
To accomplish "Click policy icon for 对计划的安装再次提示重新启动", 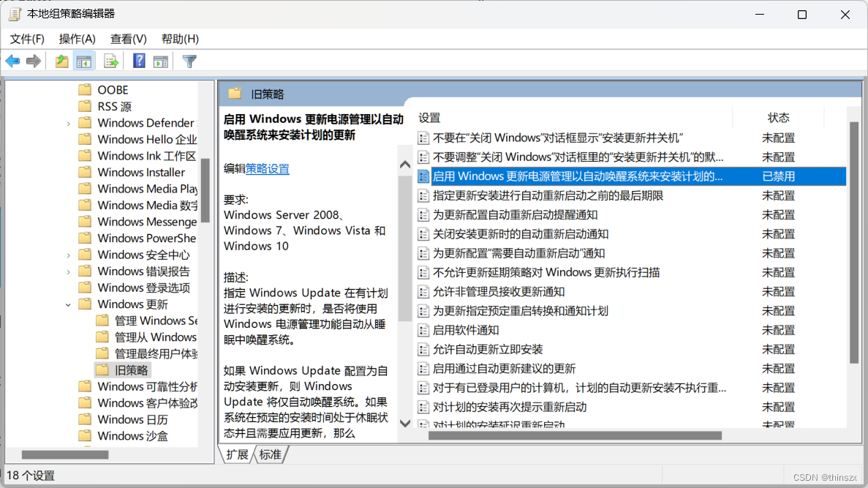I will coord(423,407).
